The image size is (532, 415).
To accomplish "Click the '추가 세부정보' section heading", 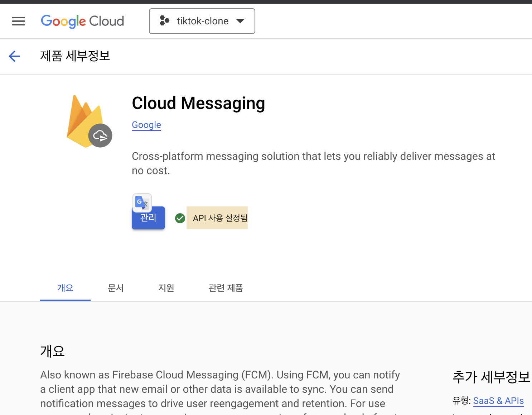I will [491, 377].
